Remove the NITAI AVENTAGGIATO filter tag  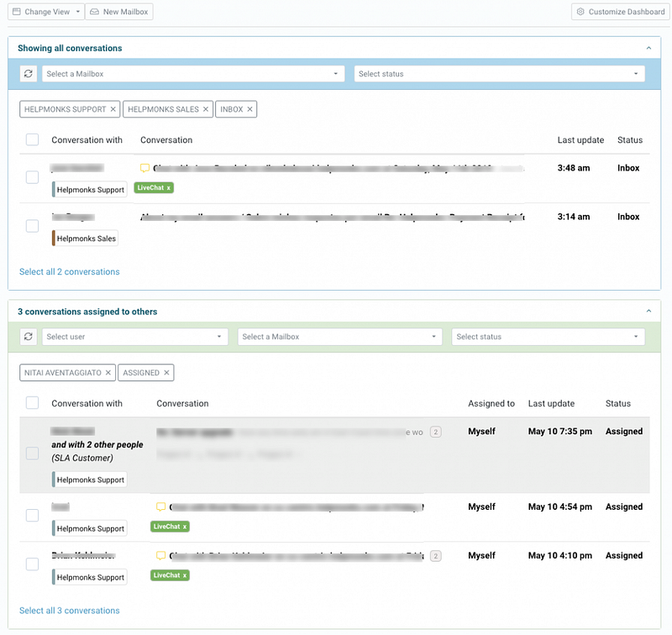(x=108, y=373)
